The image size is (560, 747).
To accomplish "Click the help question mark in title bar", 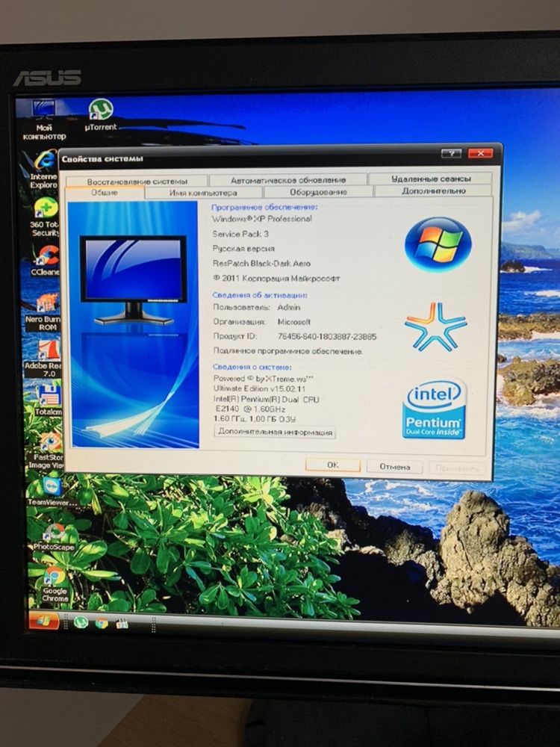I will click(451, 153).
